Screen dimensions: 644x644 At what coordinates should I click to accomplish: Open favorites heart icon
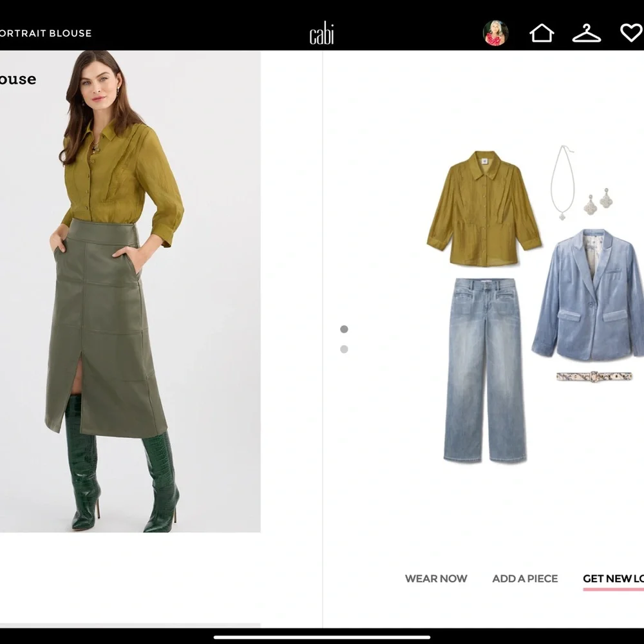point(632,33)
